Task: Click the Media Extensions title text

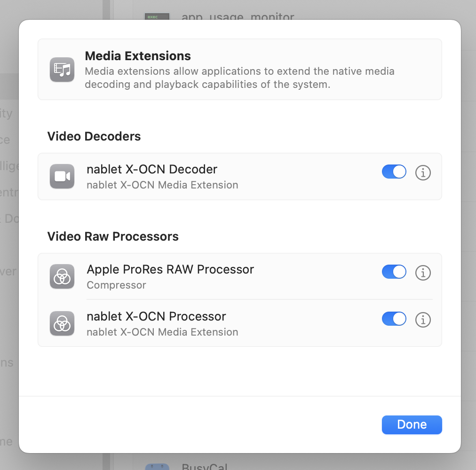Action: tap(138, 56)
